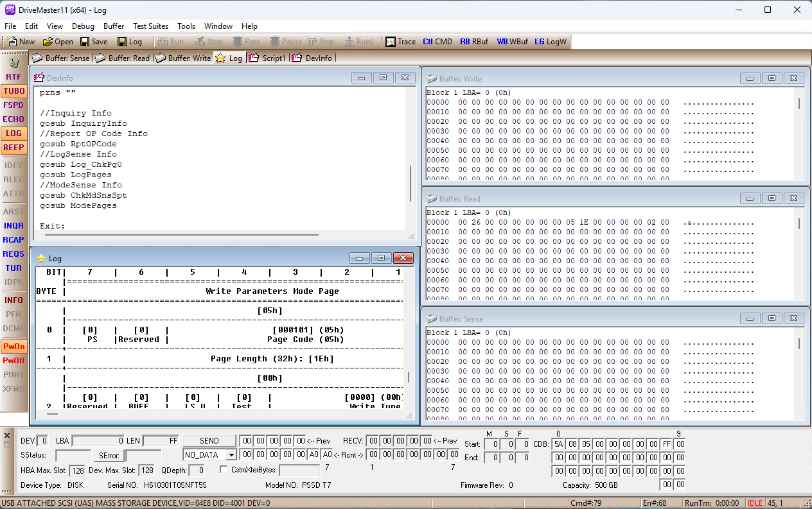This screenshot has height=509, width=812.
Task: Click the star icon in Log window title
Action: pyautogui.click(x=41, y=258)
